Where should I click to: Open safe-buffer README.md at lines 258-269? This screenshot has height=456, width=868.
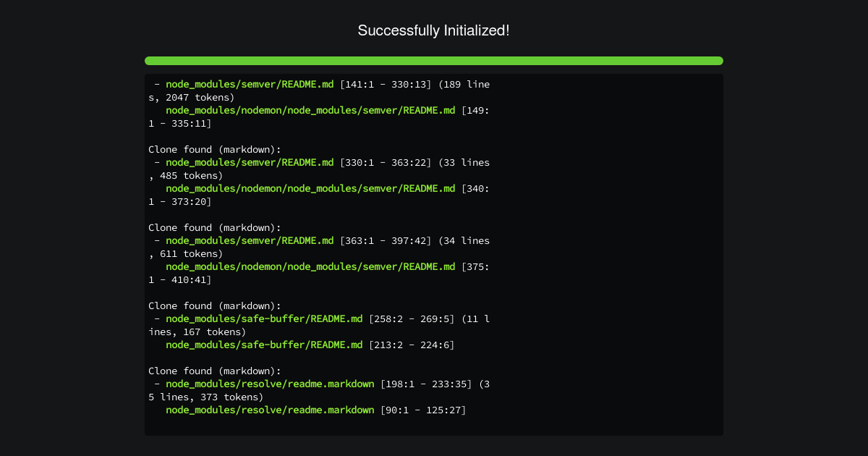point(264,318)
